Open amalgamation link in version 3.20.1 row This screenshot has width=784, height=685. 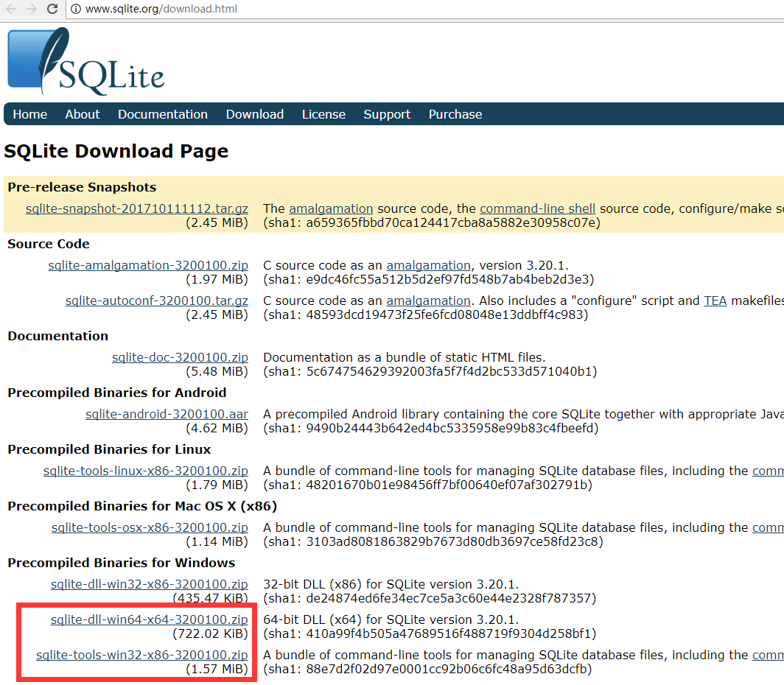pos(429,265)
